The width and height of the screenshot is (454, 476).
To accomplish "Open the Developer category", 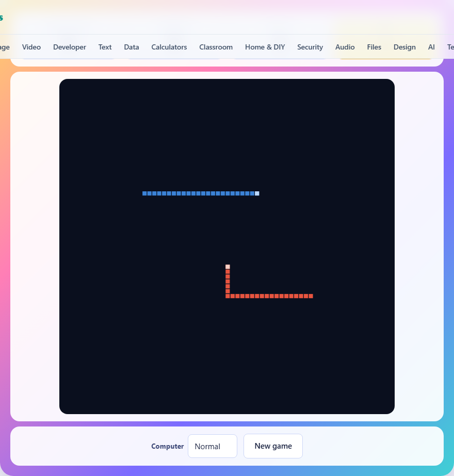I will pyautogui.click(x=70, y=47).
